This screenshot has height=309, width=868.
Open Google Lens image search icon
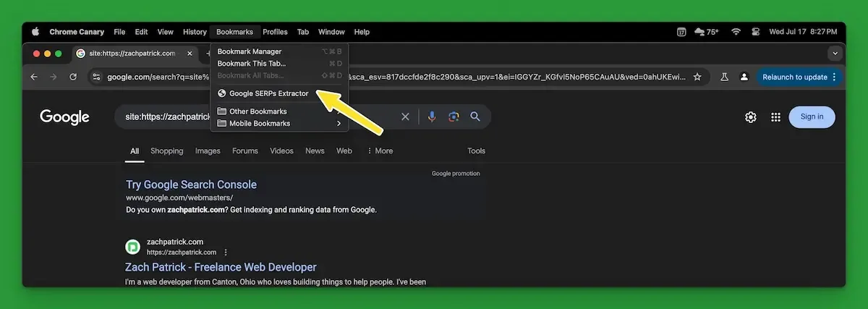(x=454, y=117)
